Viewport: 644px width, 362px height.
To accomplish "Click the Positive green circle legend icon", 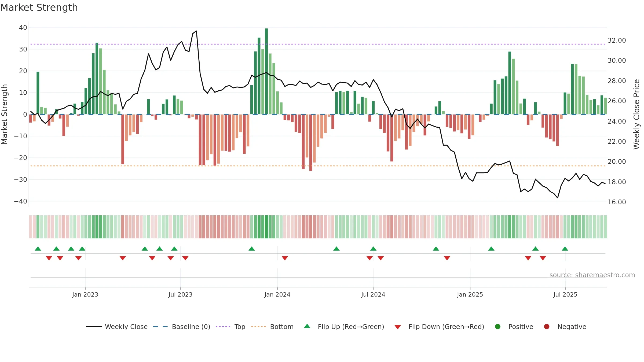I will 498,327.
